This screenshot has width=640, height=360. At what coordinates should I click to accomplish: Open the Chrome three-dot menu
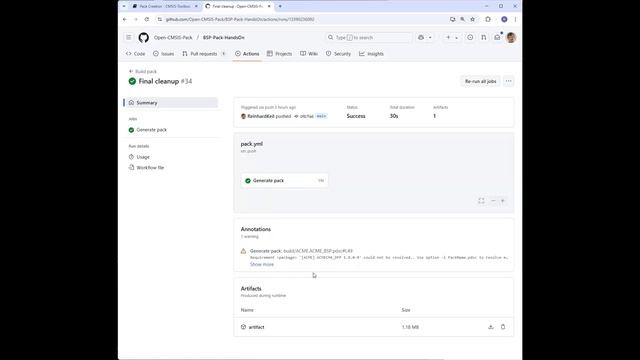(x=515, y=19)
